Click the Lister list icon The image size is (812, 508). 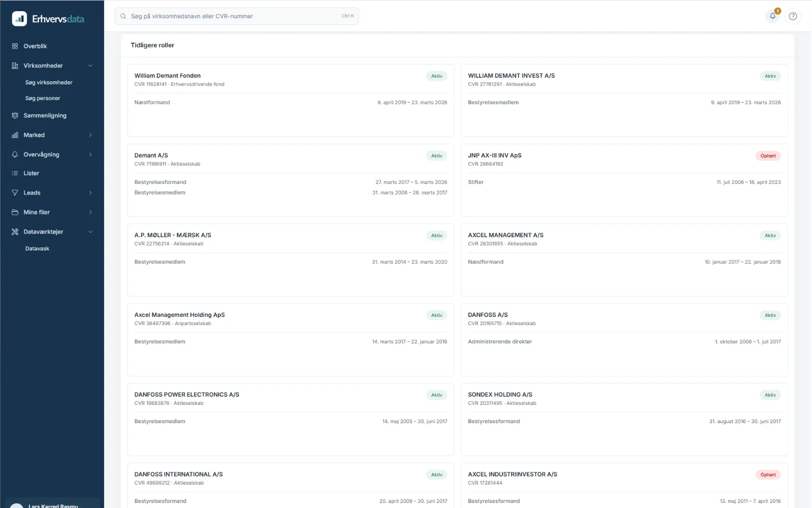(x=15, y=173)
